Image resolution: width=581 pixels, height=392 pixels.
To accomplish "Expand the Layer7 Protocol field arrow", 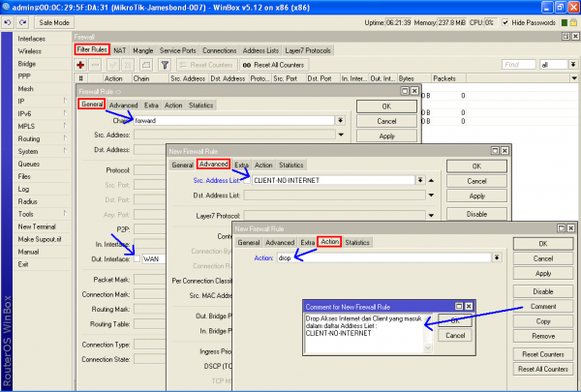I will pyautogui.click(x=431, y=215).
